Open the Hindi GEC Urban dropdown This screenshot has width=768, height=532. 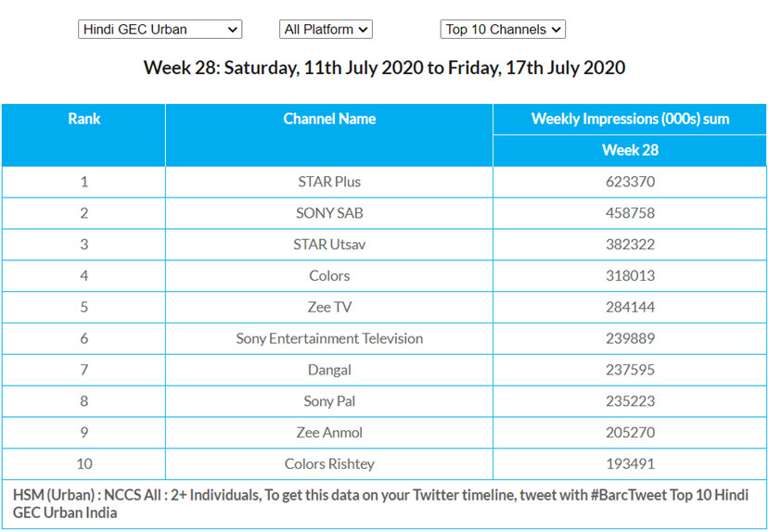click(160, 30)
